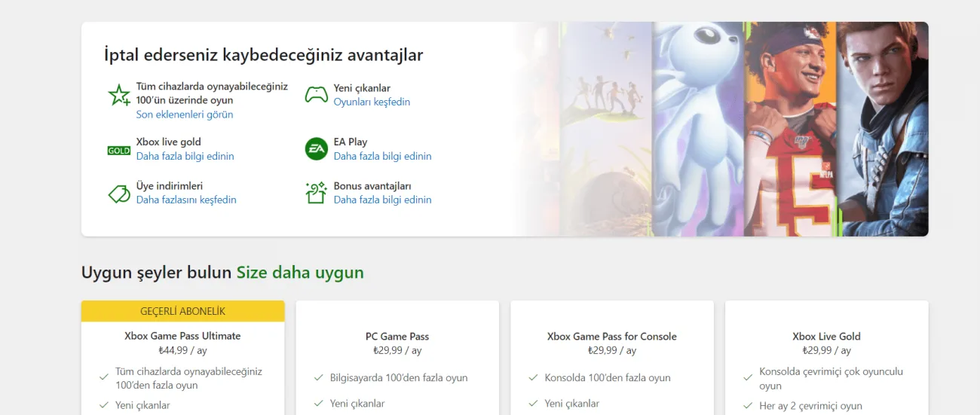
Task: Select the Xbox Live Gold plan title
Action: [x=826, y=337]
